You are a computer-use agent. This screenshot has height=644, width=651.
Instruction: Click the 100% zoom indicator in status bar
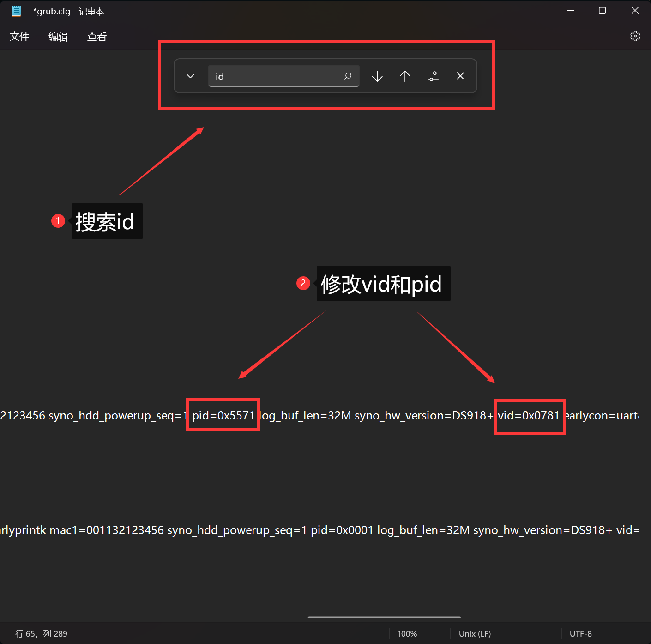407,634
